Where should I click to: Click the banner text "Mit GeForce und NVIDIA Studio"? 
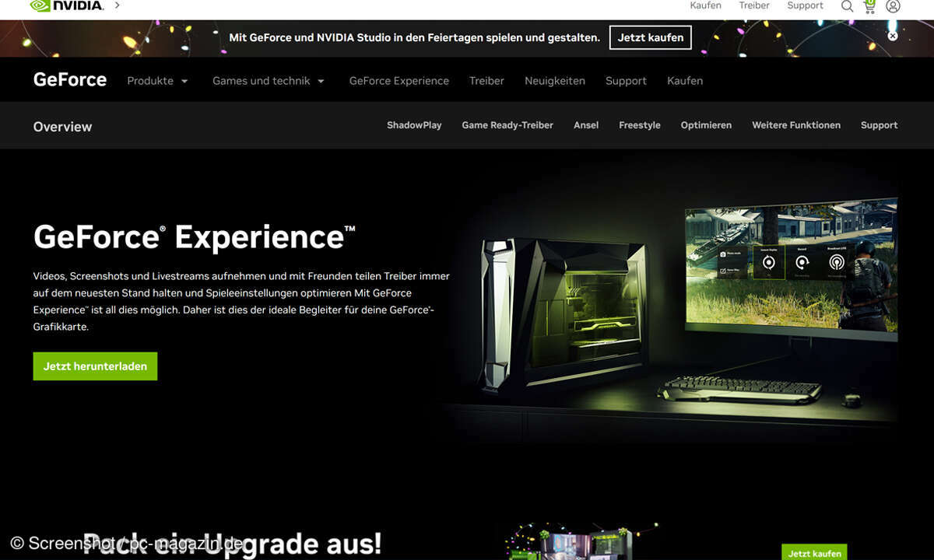[414, 37]
